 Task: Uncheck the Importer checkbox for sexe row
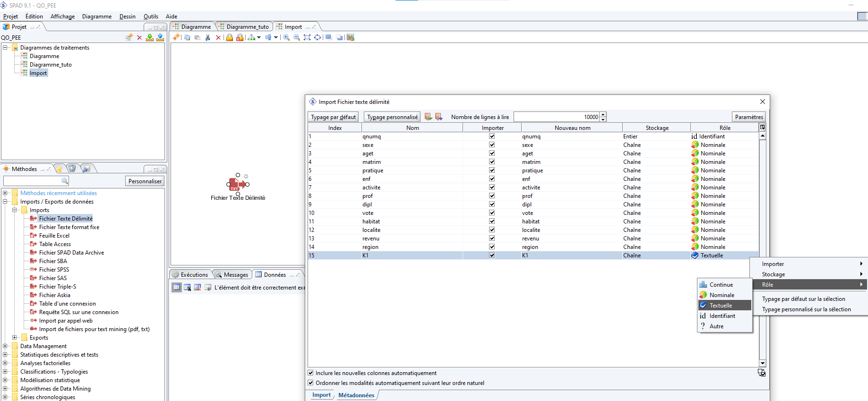pyautogui.click(x=492, y=145)
